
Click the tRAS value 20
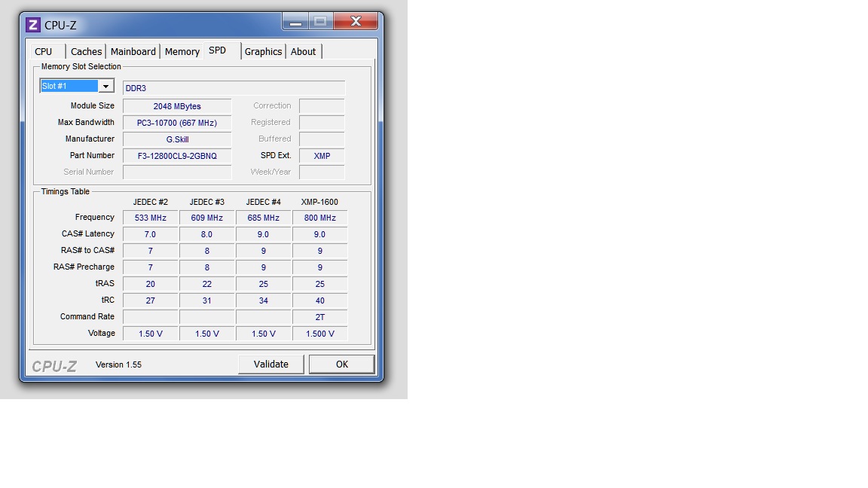click(x=151, y=285)
